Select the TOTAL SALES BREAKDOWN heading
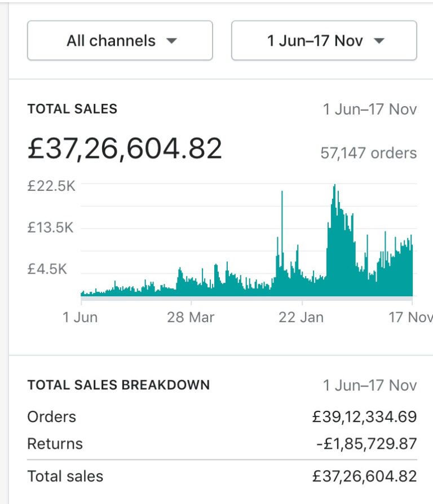 [x=118, y=385]
